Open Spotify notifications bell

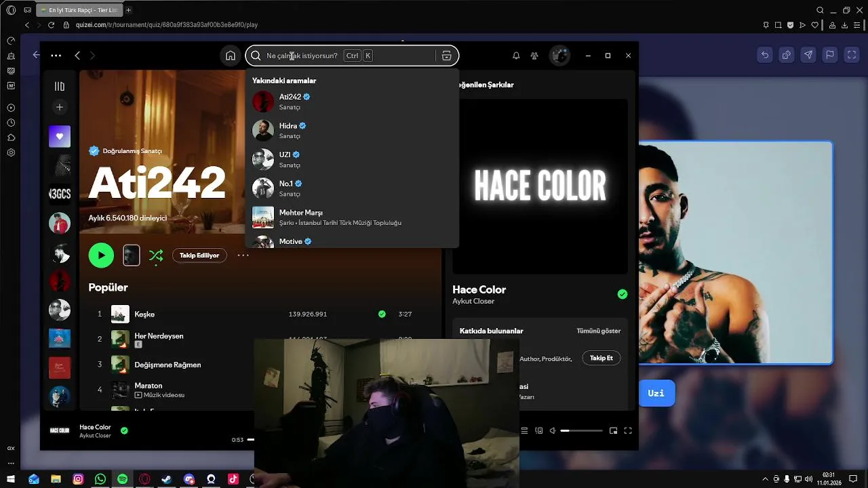(x=516, y=56)
